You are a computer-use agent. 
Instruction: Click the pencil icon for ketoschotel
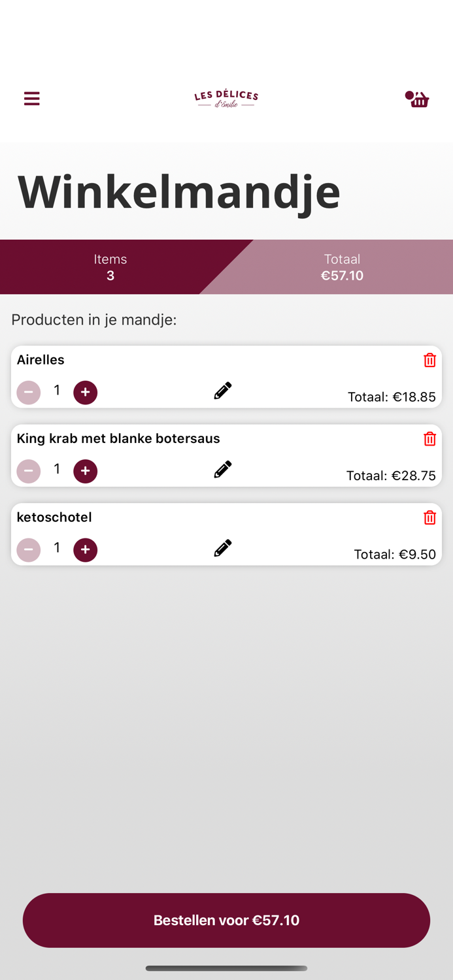(x=223, y=548)
